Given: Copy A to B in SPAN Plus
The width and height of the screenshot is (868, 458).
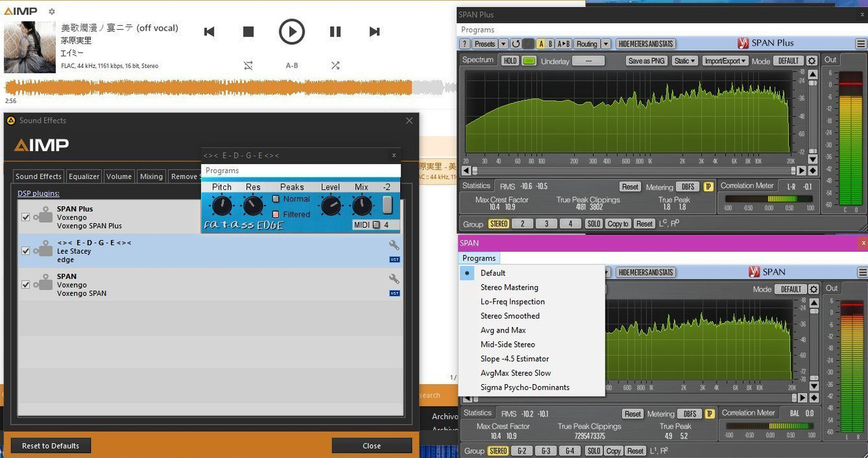Looking at the screenshot, I should 564,43.
